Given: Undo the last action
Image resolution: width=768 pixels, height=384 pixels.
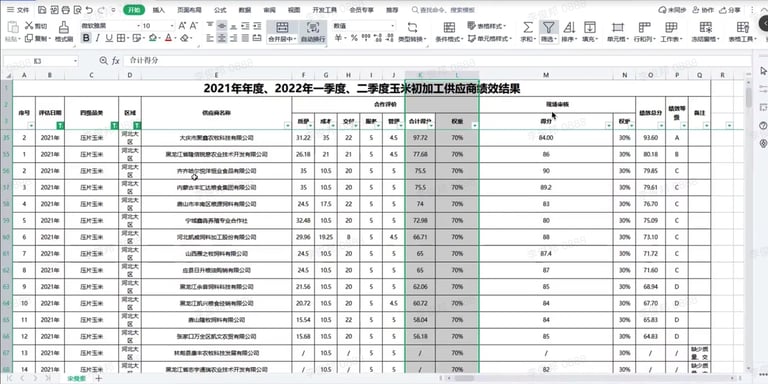Looking at the screenshot, I should [x=89, y=10].
